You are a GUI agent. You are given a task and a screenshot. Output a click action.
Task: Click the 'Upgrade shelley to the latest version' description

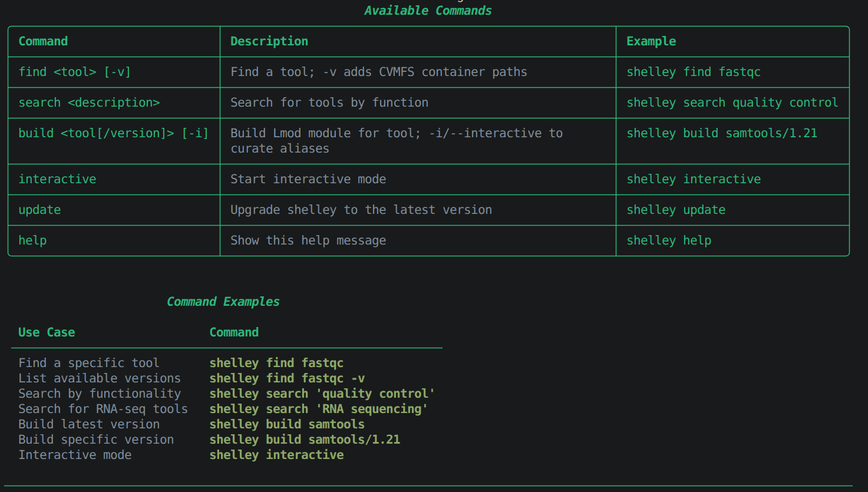361,210
